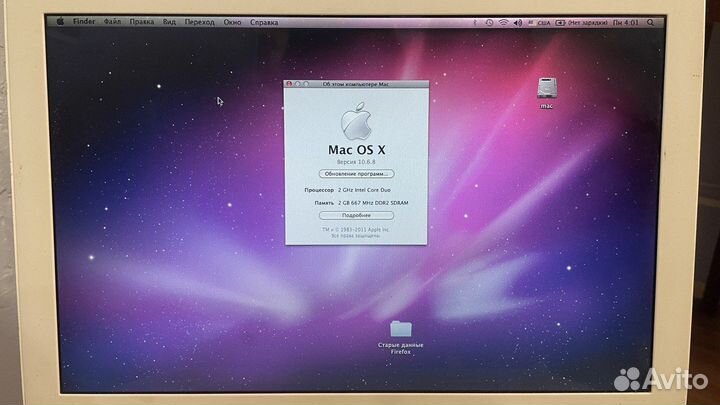The height and width of the screenshot is (405, 720).
Task: Open the Вид menu
Action: [169, 22]
